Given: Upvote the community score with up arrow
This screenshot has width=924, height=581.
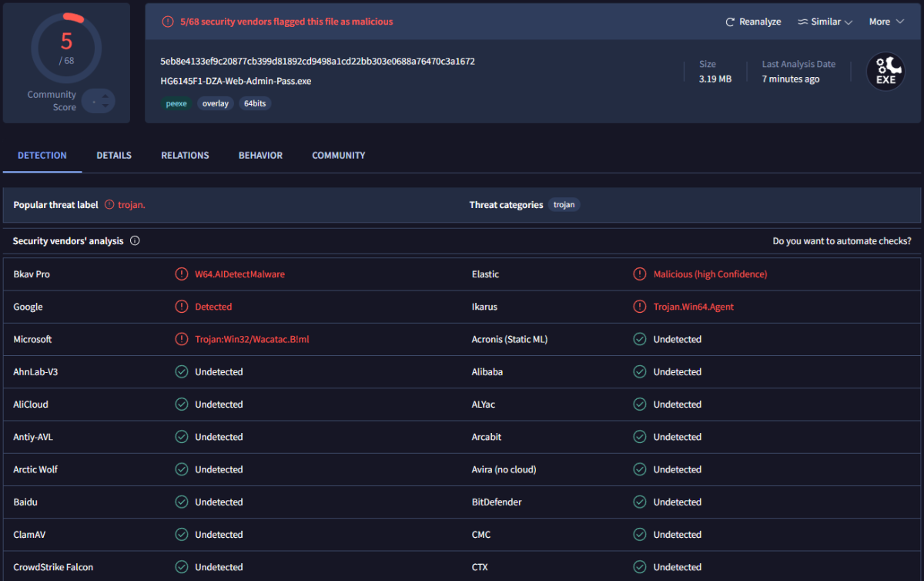Looking at the screenshot, I should 105,96.
